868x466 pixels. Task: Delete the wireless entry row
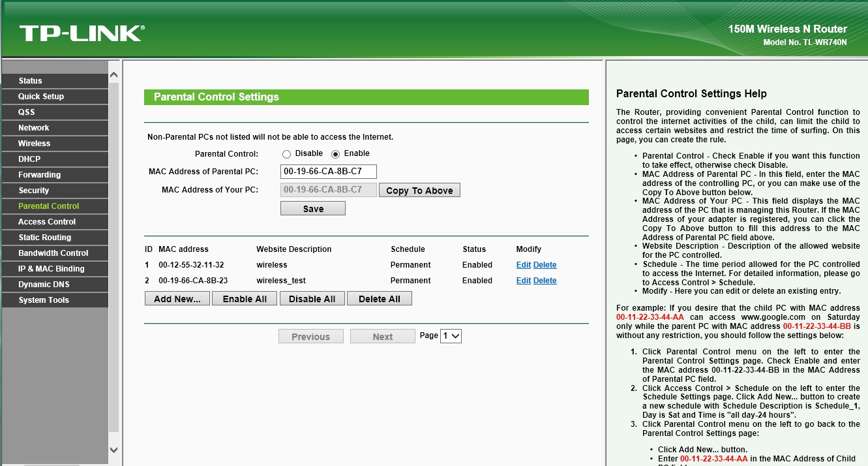[545, 265]
